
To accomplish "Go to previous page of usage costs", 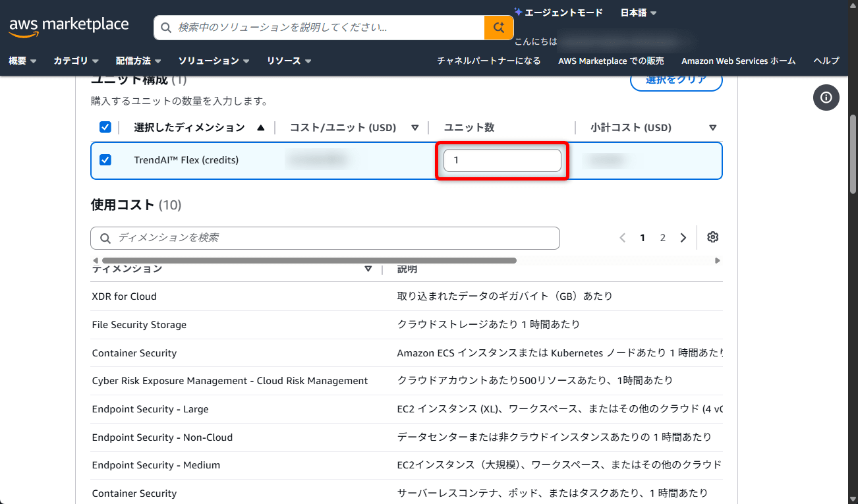I will tap(623, 238).
